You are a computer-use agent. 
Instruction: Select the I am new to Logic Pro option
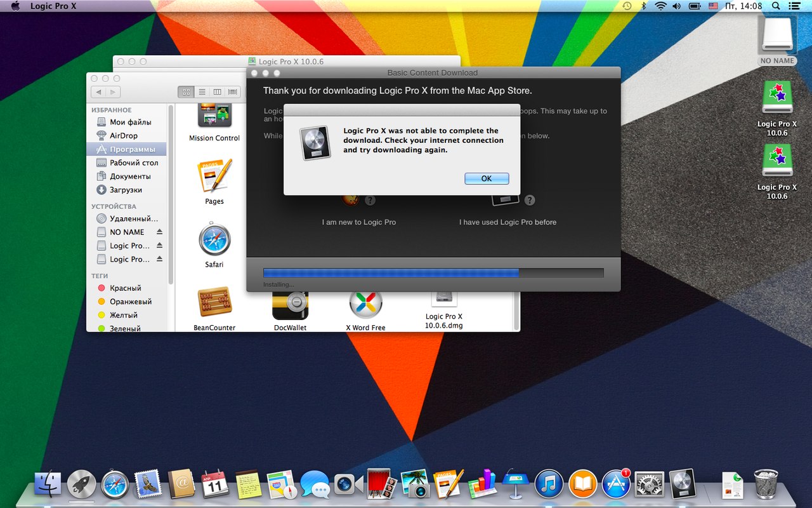click(359, 222)
